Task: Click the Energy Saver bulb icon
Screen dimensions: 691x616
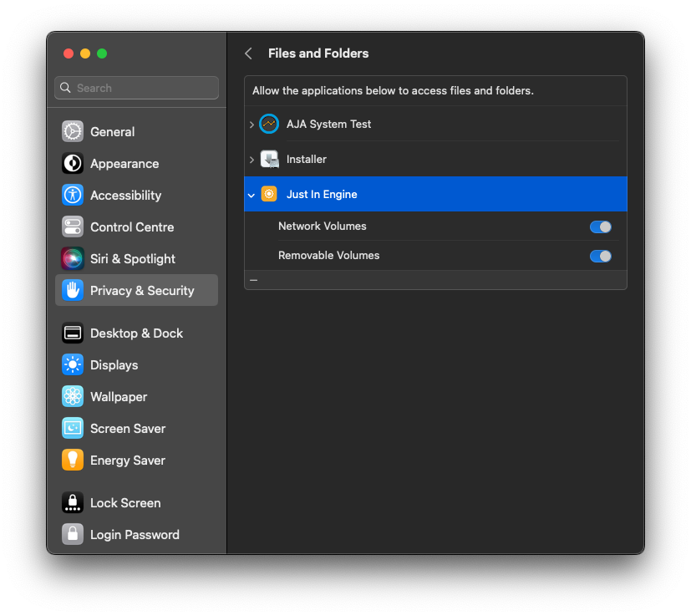Action: pos(73,460)
